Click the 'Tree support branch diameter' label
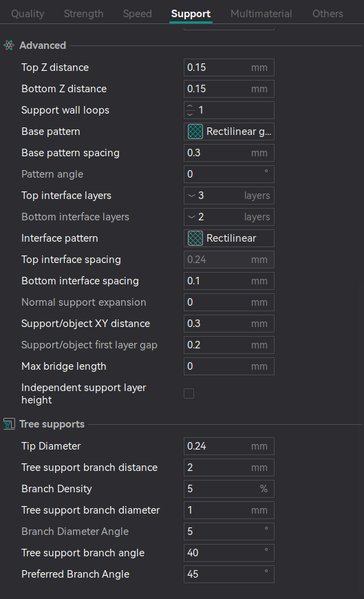 tap(91, 510)
